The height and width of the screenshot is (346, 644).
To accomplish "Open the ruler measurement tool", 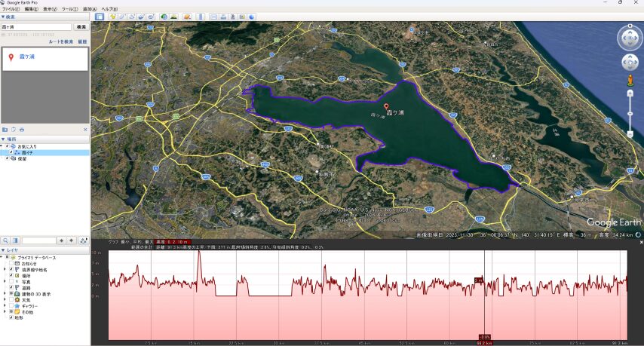I will coord(200,16).
